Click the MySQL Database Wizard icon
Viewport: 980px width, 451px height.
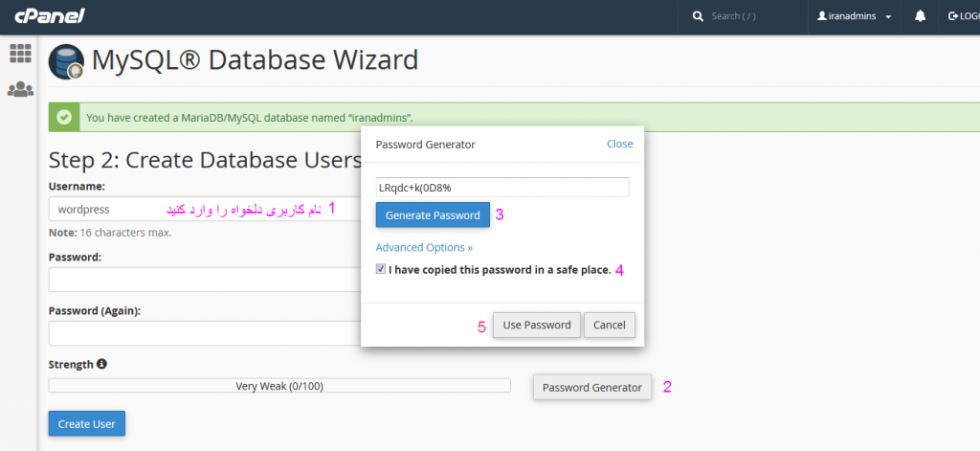[66, 61]
